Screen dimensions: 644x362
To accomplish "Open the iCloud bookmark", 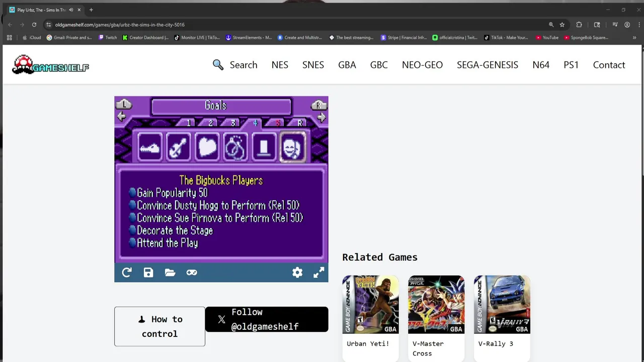I will coord(32,38).
